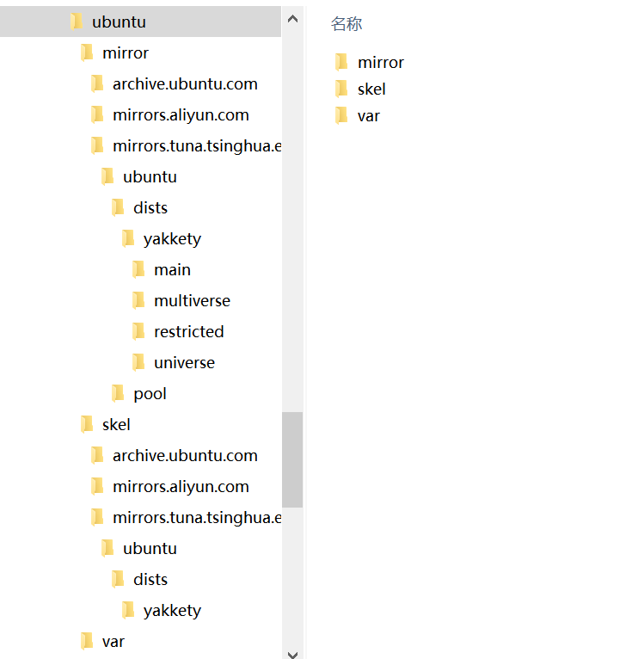Screen dimensions: 644x659
Task: Select mirror folder in the tree pane
Action: 126,53
